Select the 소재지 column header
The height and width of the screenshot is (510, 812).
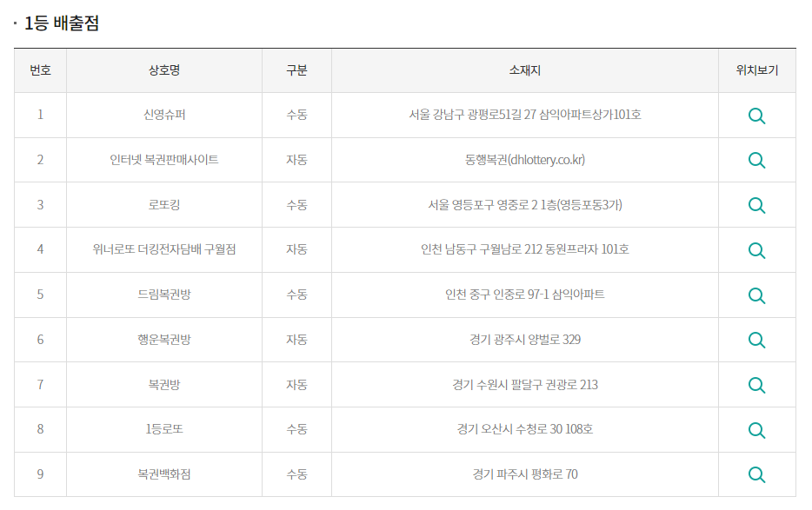[523, 70]
